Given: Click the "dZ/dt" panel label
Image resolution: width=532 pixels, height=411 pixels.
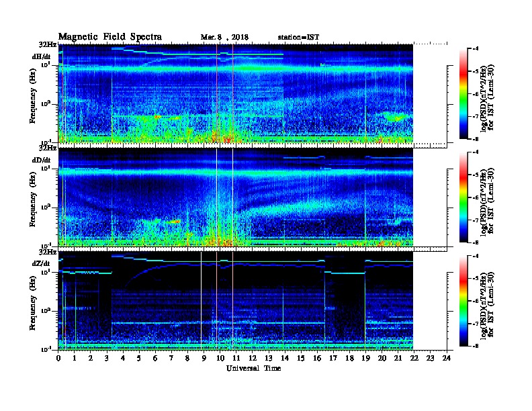Looking at the screenshot, I should coord(41,263).
